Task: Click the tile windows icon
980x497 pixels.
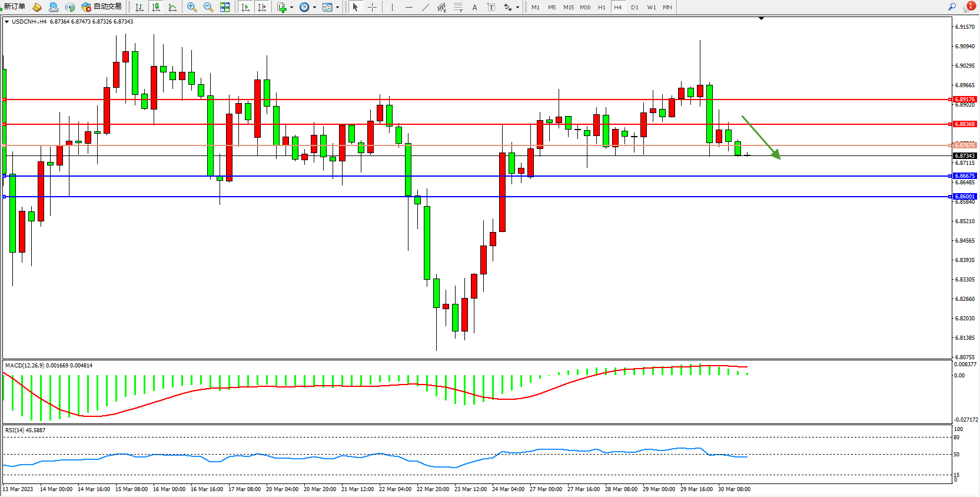Action: (x=225, y=7)
